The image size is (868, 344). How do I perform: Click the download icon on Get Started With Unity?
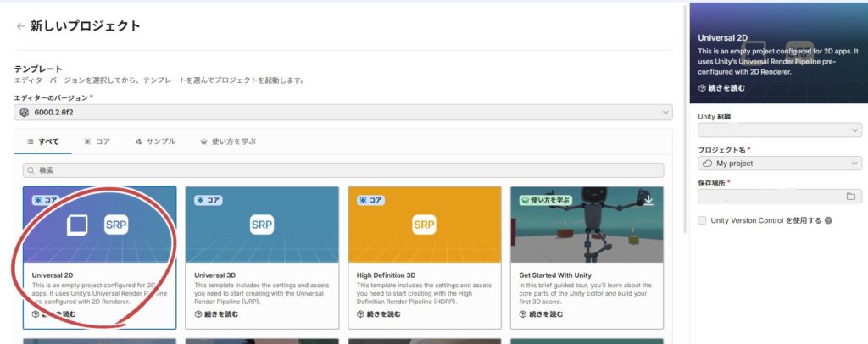pyautogui.click(x=648, y=200)
